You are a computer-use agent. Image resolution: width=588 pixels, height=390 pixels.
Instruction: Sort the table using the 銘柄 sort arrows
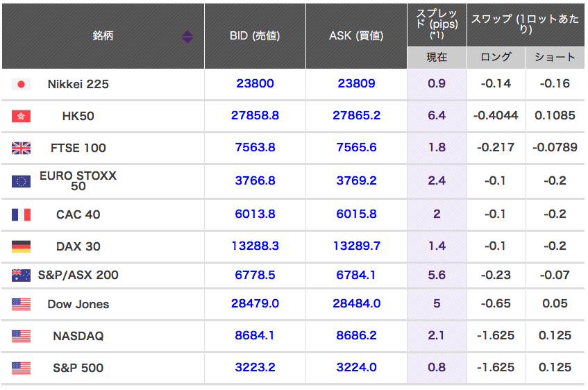(x=187, y=37)
